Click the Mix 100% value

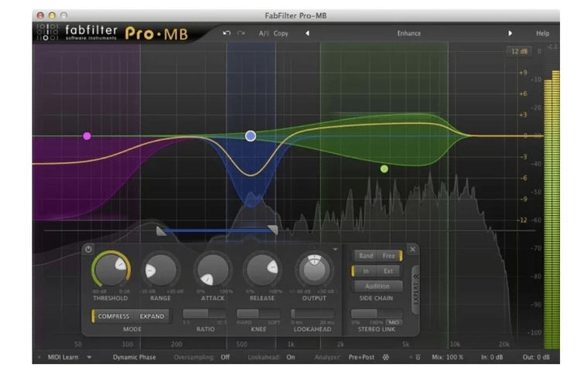pyautogui.click(x=448, y=357)
